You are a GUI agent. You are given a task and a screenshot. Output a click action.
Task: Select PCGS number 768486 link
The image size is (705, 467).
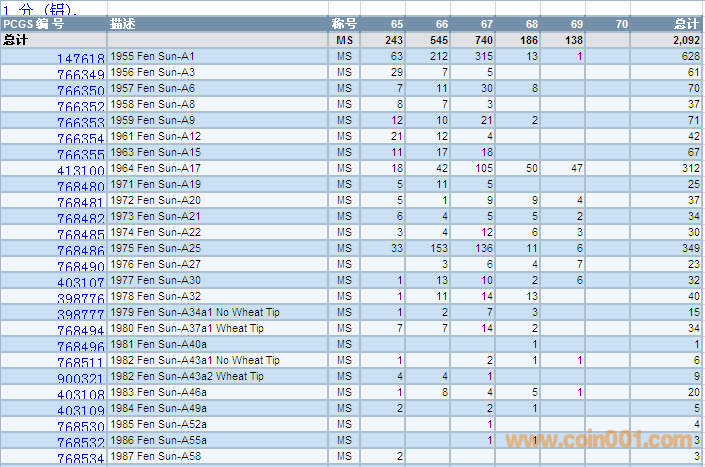point(81,250)
